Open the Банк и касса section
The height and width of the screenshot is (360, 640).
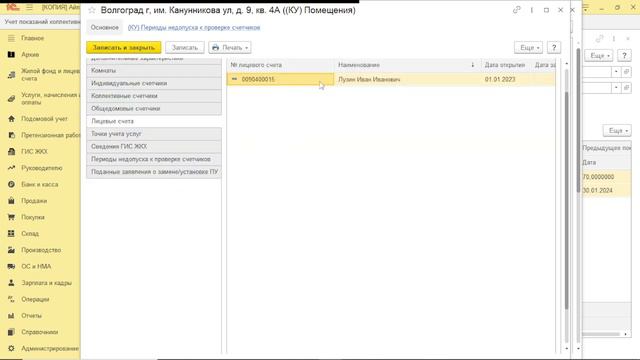coord(40,184)
